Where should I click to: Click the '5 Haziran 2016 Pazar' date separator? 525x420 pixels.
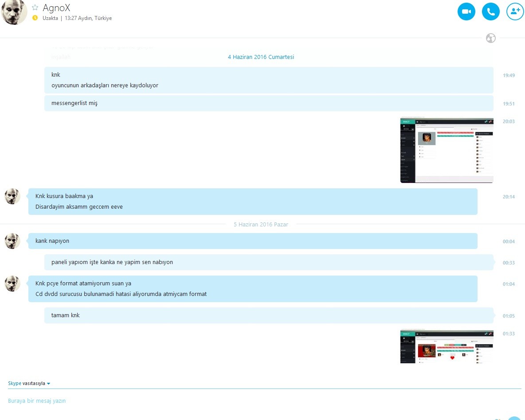(261, 225)
